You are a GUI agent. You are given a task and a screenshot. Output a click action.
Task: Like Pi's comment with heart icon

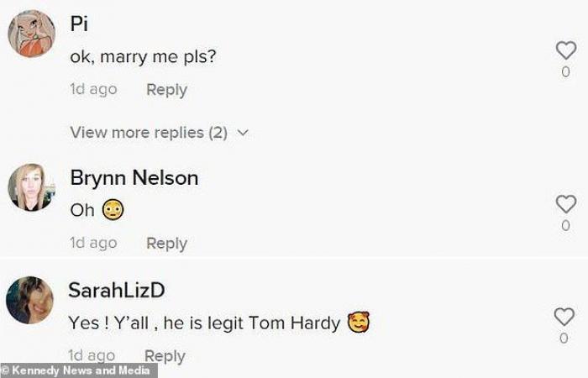566,50
